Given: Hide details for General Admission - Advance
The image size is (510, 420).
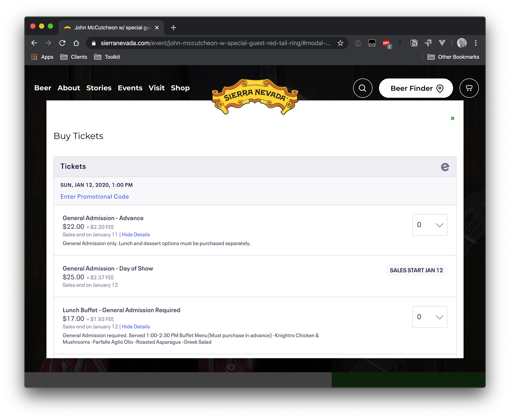Looking at the screenshot, I should (136, 234).
